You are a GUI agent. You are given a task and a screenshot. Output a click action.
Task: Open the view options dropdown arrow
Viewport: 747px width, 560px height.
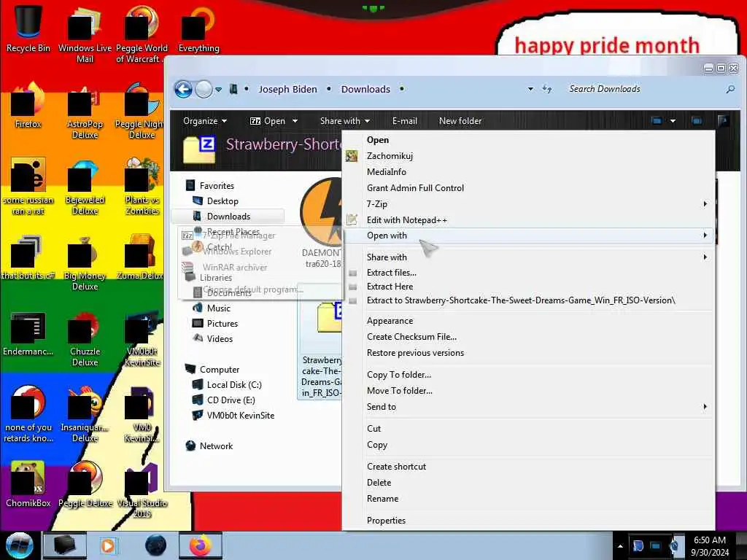pyautogui.click(x=673, y=121)
